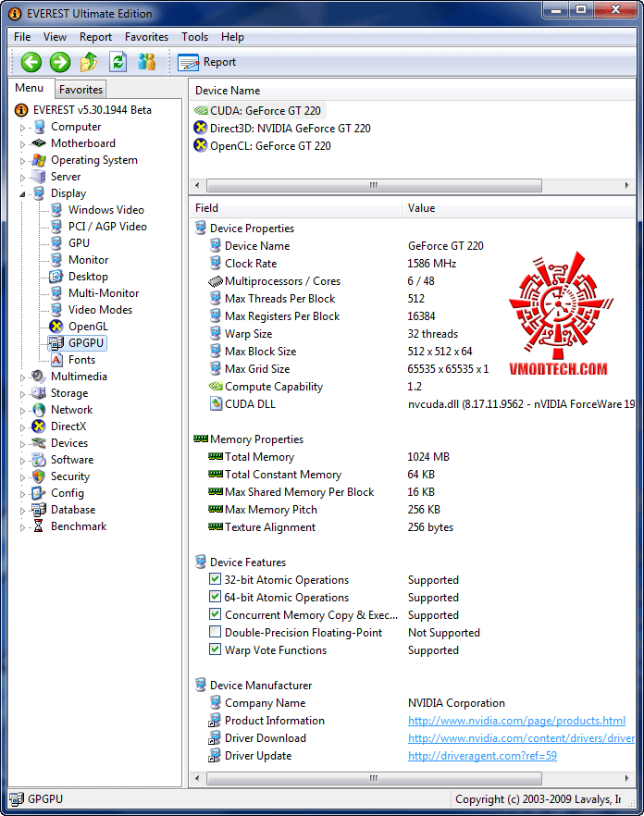Expand the Multimedia tree node
Image resolution: width=644 pixels, height=816 pixels.
(x=22, y=377)
